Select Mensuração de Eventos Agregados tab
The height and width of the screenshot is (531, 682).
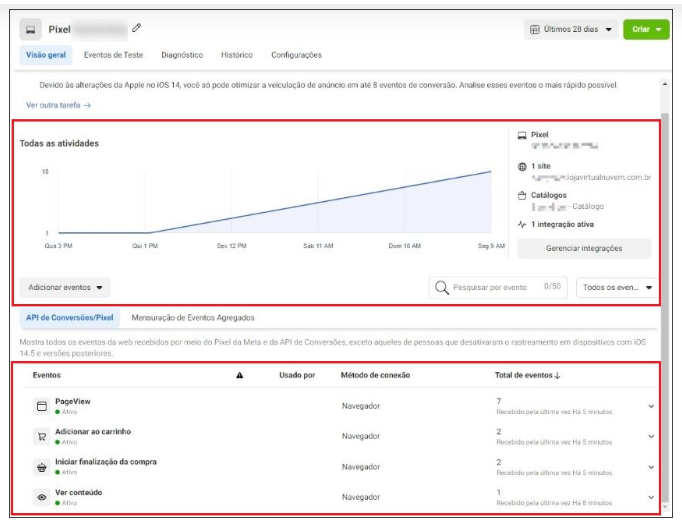point(193,318)
